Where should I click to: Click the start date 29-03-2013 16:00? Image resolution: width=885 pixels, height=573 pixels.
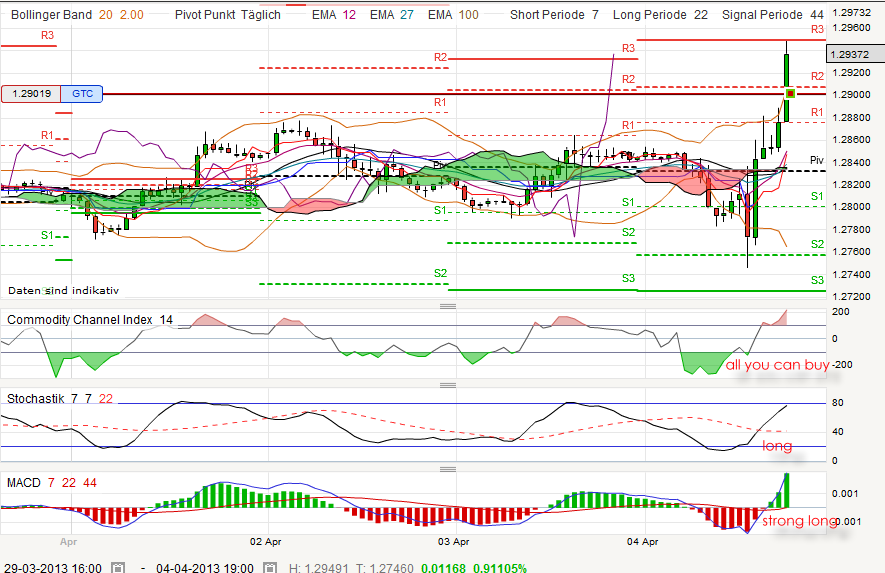(53, 567)
